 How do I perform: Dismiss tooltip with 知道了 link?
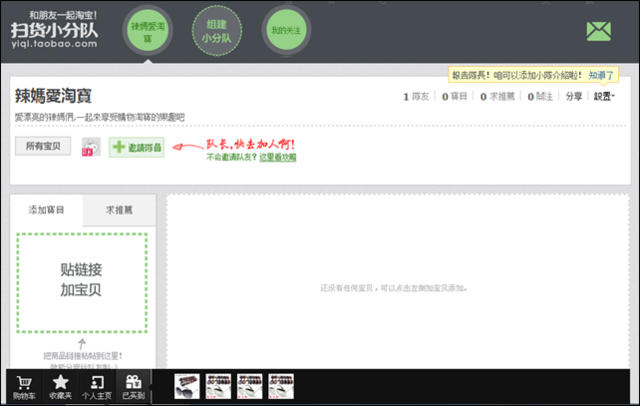tap(601, 75)
